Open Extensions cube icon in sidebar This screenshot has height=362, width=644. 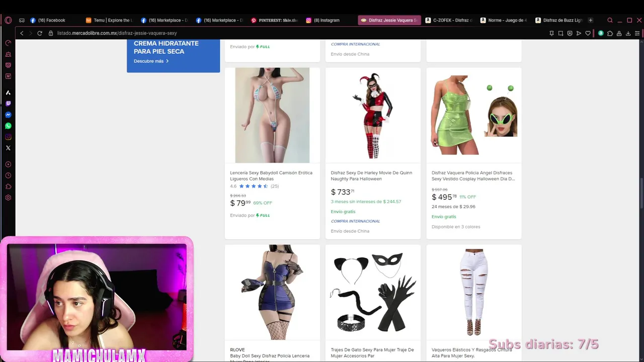[8, 187]
